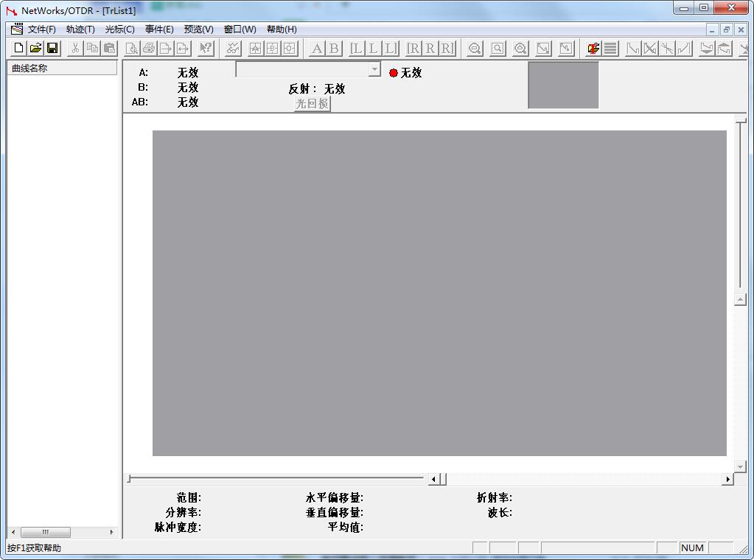This screenshot has width=754, height=560.
Task: Click graph vertical scrollbar up arrow
Action: (x=740, y=299)
